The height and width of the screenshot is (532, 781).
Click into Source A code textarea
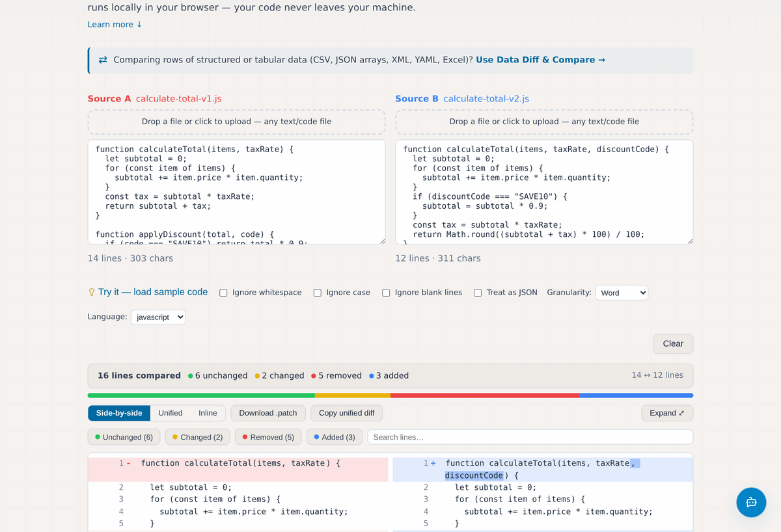pyautogui.click(x=237, y=193)
